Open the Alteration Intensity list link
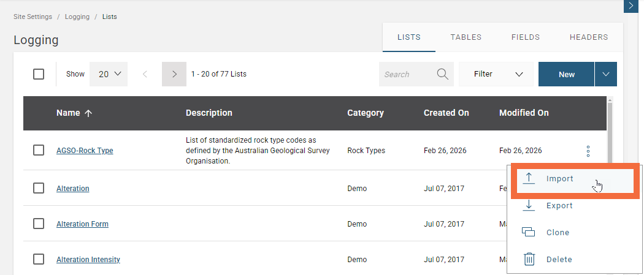The image size is (644, 275). pyautogui.click(x=88, y=260)
